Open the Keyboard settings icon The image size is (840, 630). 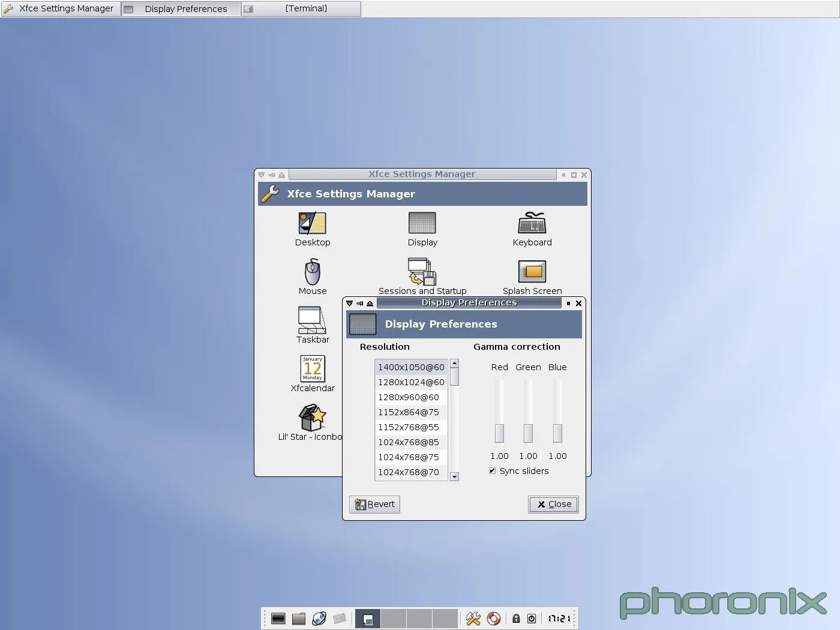(532, 223)
